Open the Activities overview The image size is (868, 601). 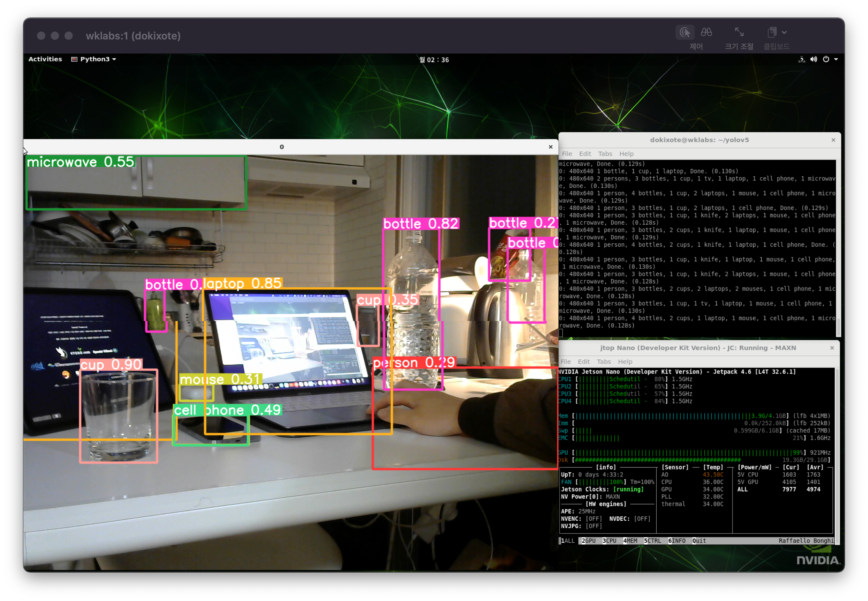pos(45,59)
